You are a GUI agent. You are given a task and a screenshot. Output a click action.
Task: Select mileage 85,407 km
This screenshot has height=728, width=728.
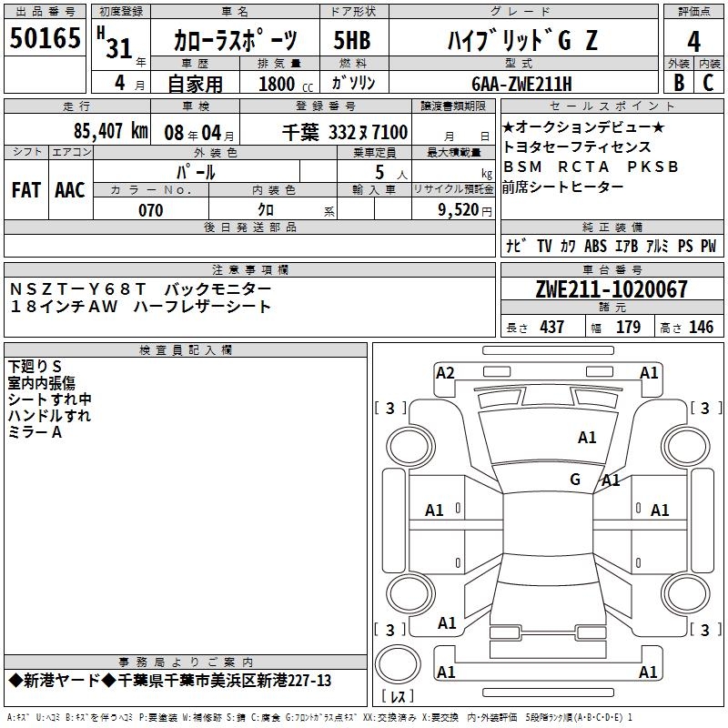tap(110, 131)
